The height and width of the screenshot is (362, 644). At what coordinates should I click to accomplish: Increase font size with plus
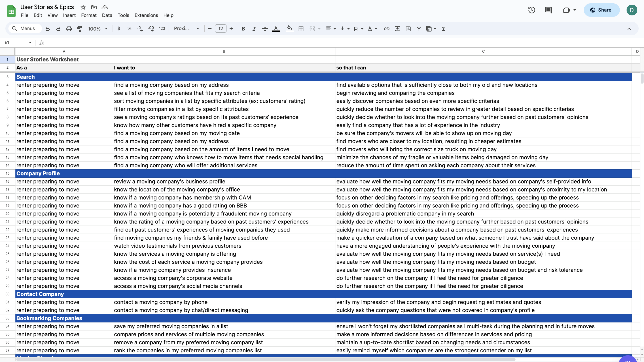pyautogui.click(x=231, y=29)
